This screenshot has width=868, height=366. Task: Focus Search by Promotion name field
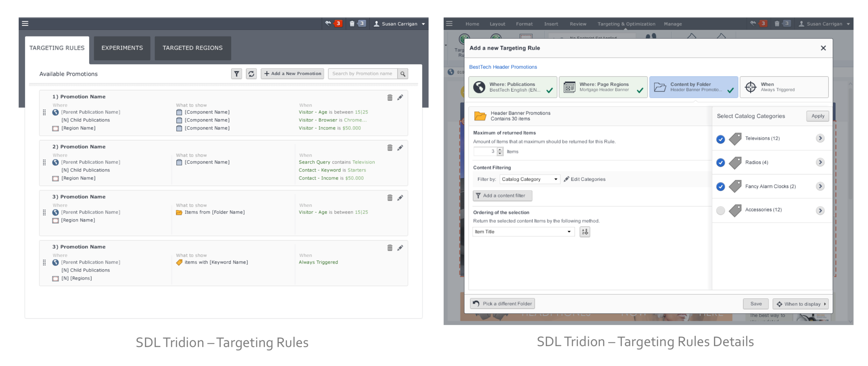(362, 74)
